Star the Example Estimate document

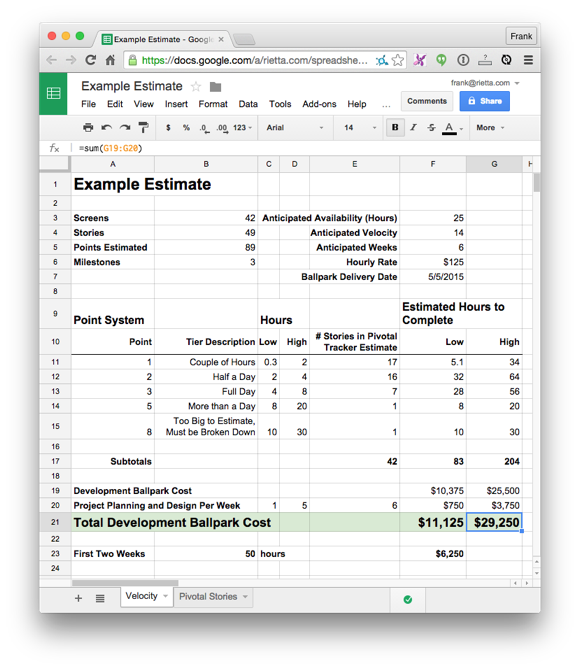click(196, 87)
